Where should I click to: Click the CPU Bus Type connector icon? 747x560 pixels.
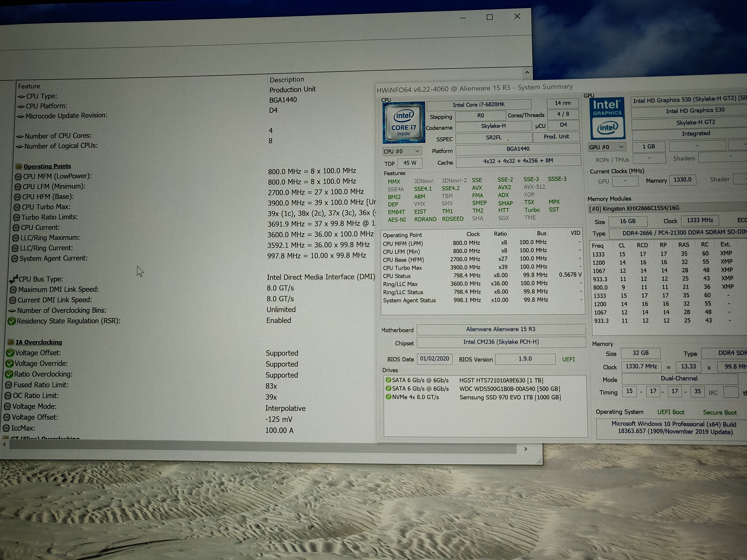(x=13, y=279)
